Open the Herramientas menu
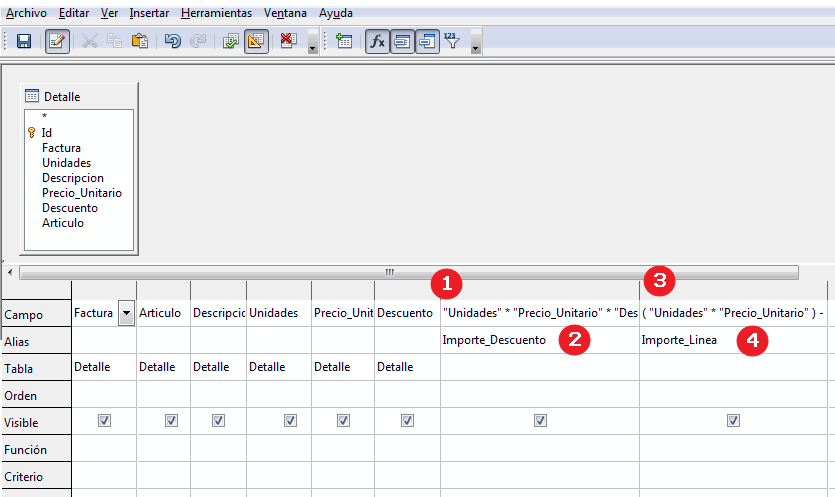The image size is (835, 497). [216, 13]
